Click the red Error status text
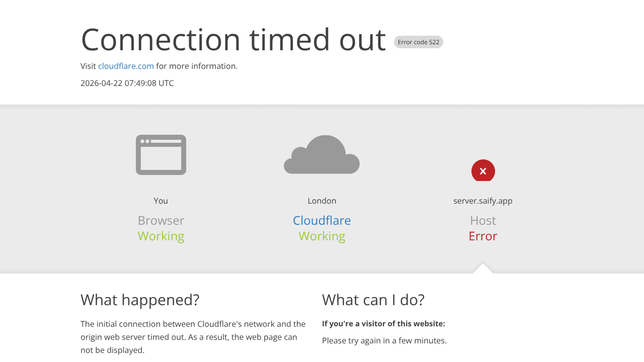This screenshot has height=362, width=644. coord(483,236)
